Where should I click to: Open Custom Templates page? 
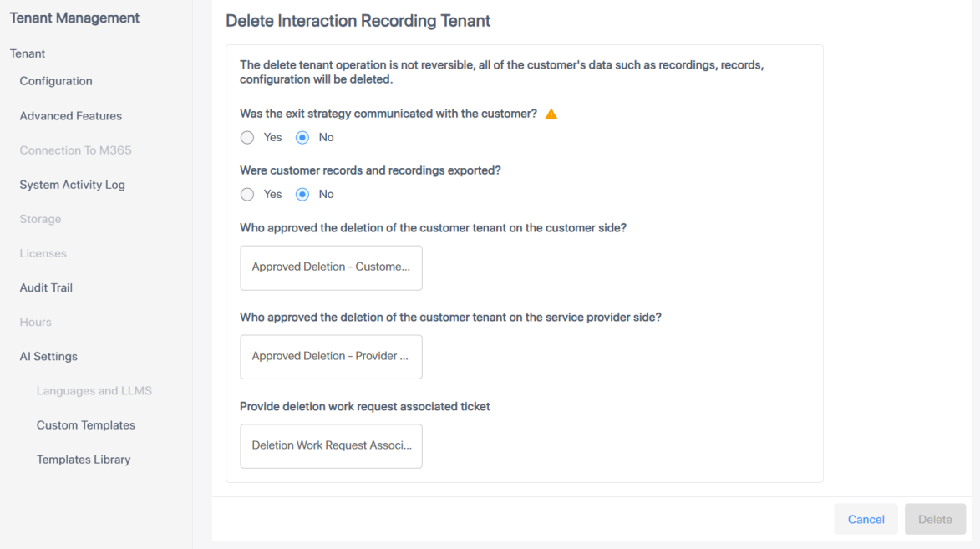pyautogui.click(x=86, y=425)
